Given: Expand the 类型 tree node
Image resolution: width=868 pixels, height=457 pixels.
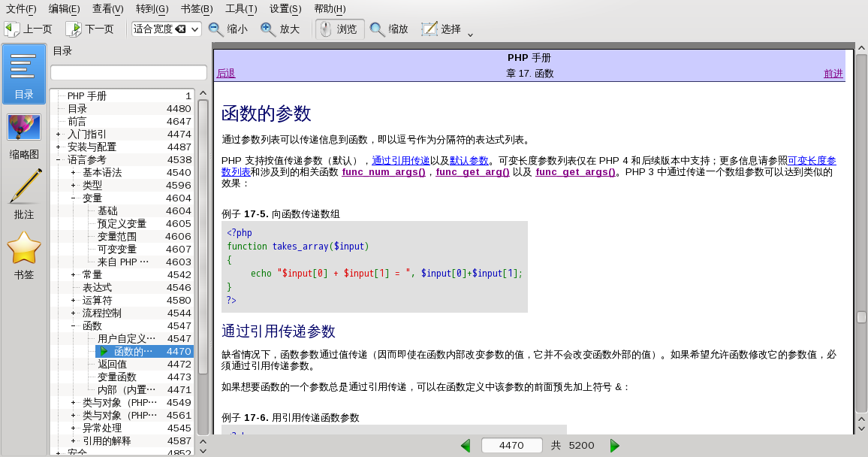Looking at the screenshot, I should [73, 185].
